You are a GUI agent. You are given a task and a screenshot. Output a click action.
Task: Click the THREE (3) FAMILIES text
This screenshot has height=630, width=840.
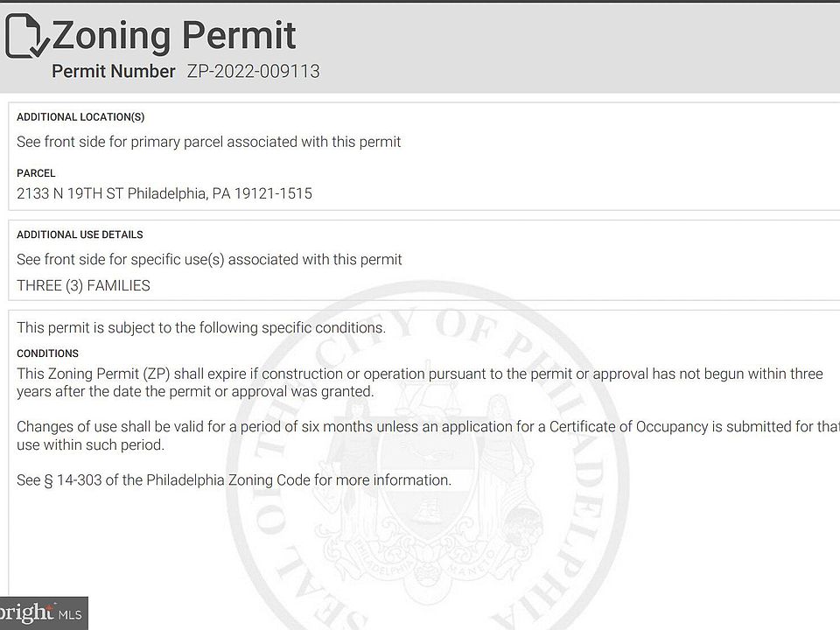(84, 285)
